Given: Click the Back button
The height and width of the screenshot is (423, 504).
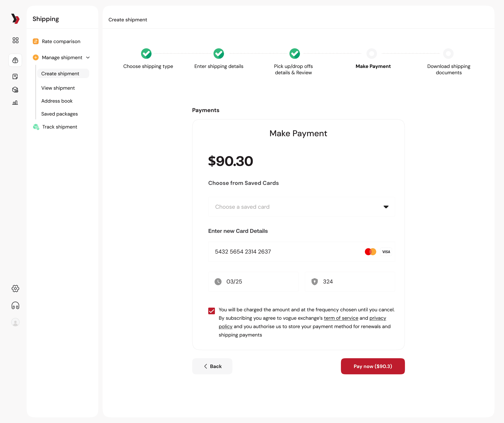Looking at the screenshot, I should point(212,366).
